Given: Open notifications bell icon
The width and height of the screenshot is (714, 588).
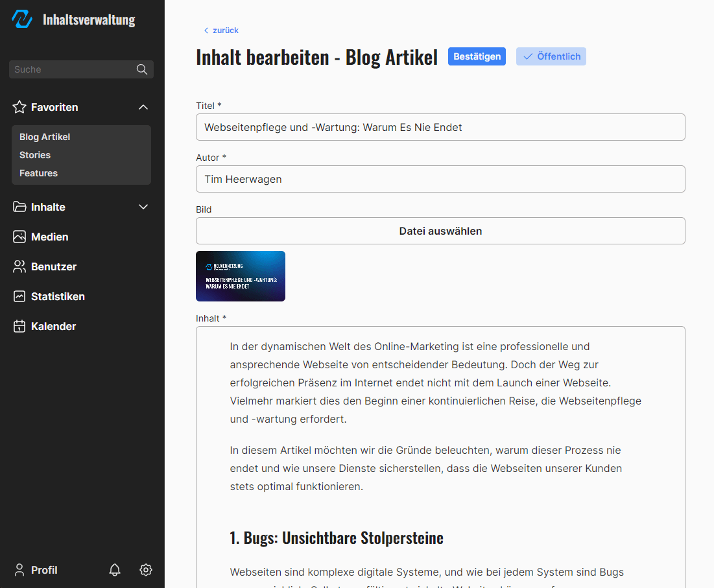Looking at the screenshot, I should tap(115, 570).
